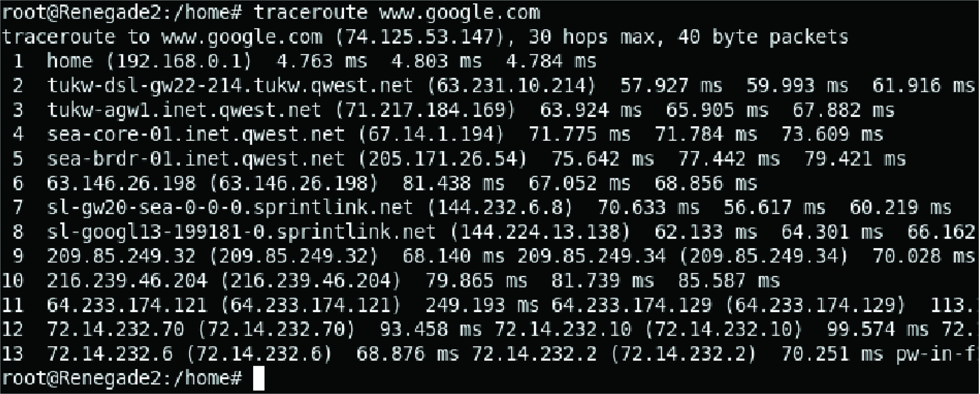The height and width of the screenshot is (394, 980).
Task: Click the 249.193 ms latency in hop 11
Action: (482, 305)
